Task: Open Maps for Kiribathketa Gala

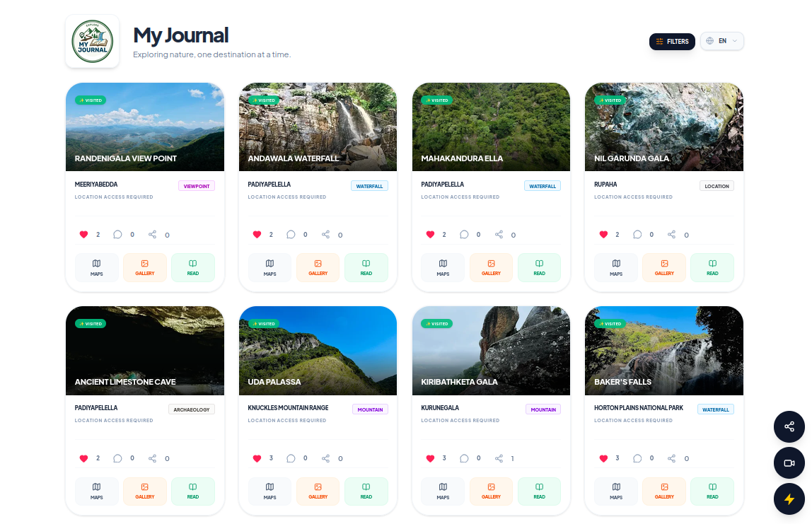Action: pos(443,491)
